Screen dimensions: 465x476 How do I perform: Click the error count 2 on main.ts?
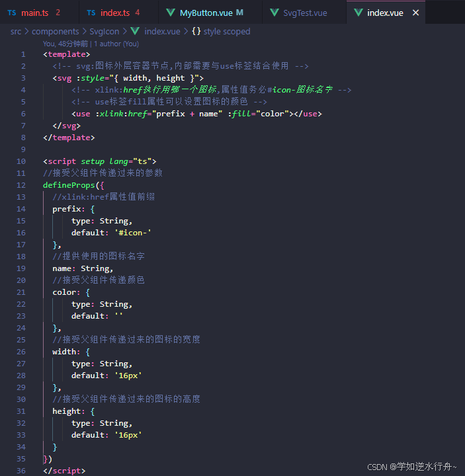coord(58,13)
